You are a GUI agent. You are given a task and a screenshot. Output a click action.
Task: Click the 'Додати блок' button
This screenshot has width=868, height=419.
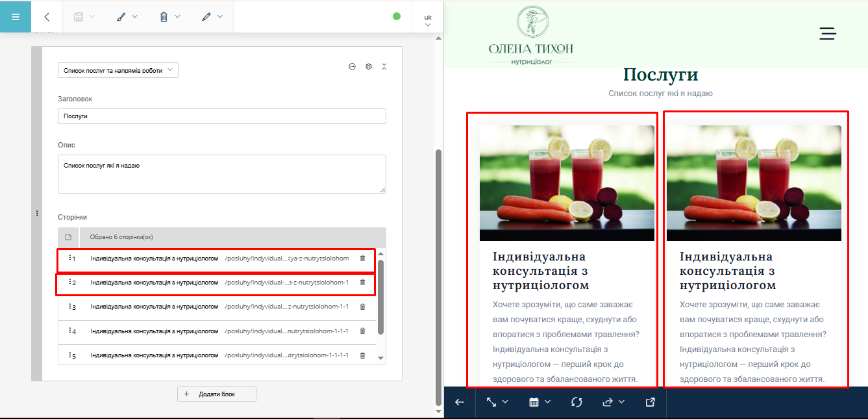tap(217, 394)
